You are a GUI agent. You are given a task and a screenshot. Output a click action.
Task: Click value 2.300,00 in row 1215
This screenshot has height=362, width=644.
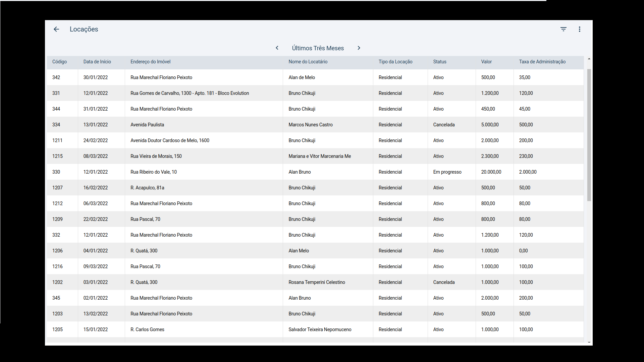[490, 156]
